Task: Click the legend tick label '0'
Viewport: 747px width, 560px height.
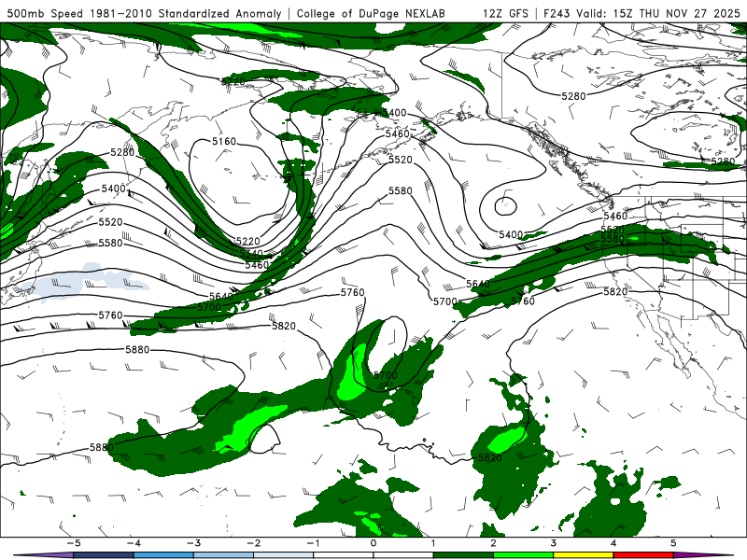Action: pyautogui.click(x=373, y=543)
